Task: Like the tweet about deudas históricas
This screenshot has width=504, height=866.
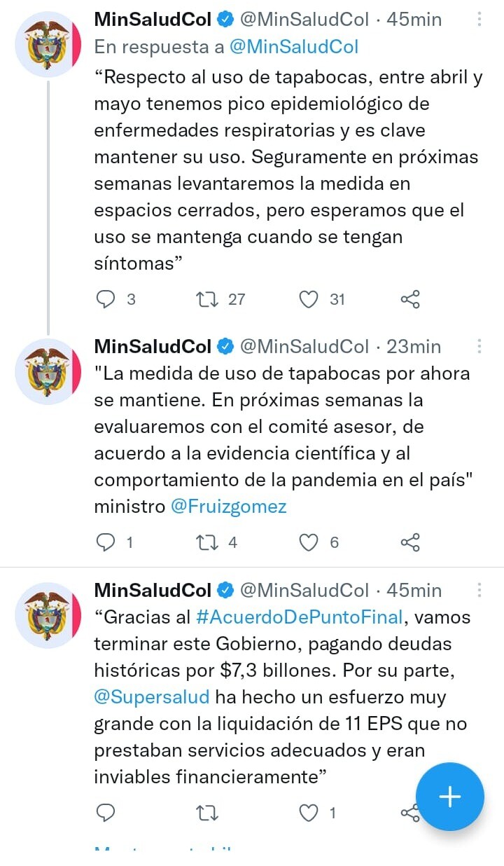Action: pos(308,813)
